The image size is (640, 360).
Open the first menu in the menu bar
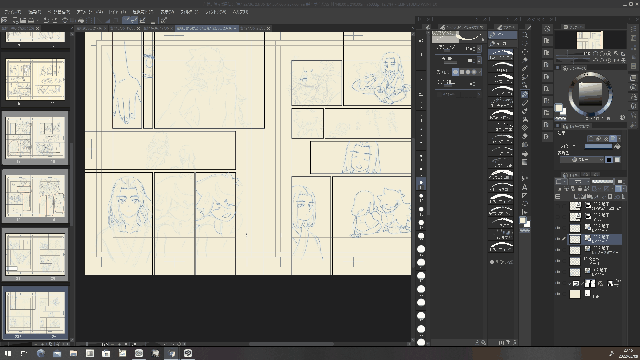tap(12, 12)
